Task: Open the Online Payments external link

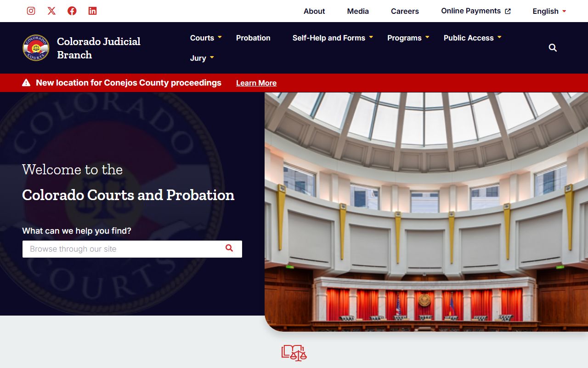Action: click(x=475, y=11)
